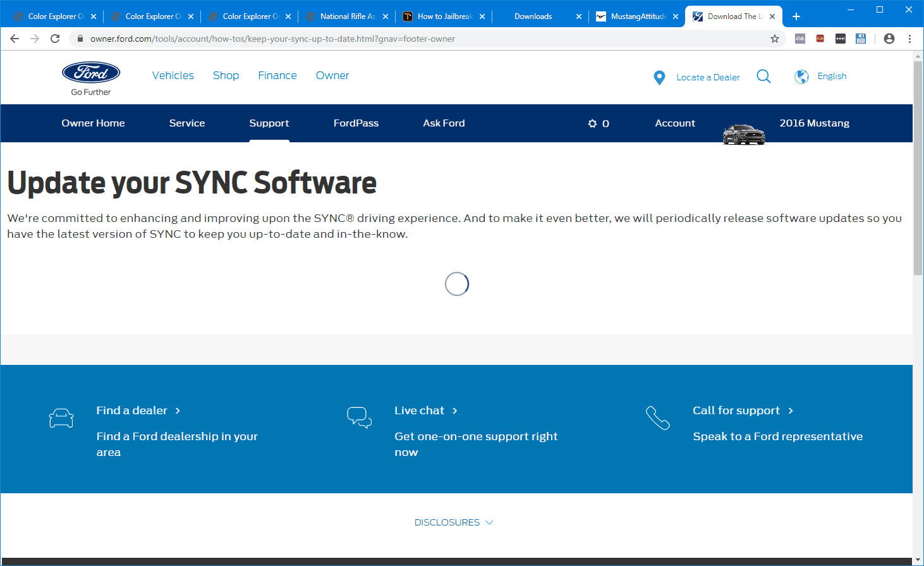Bookmark this page with the star icon
924x566 pixels.
(775, 39)
